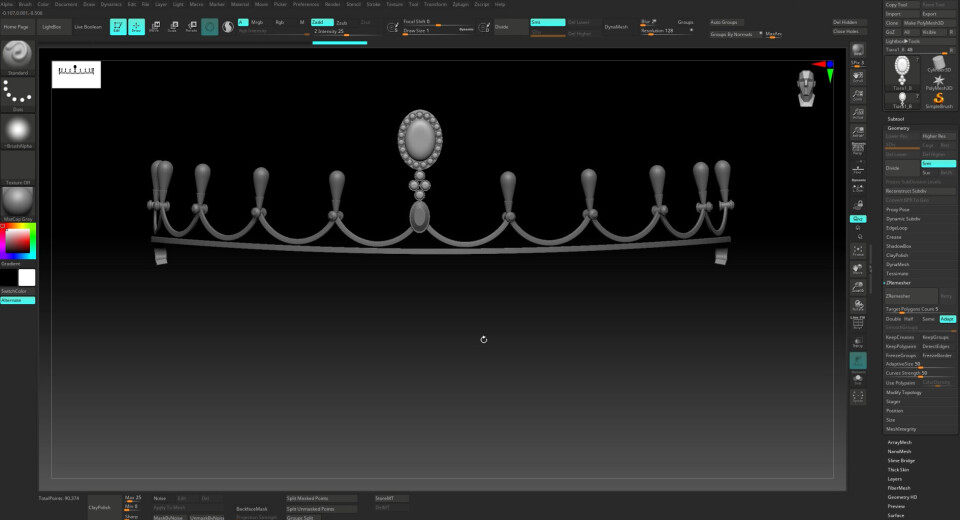Choose the Rotate transform icon

[x=190, y=26]
